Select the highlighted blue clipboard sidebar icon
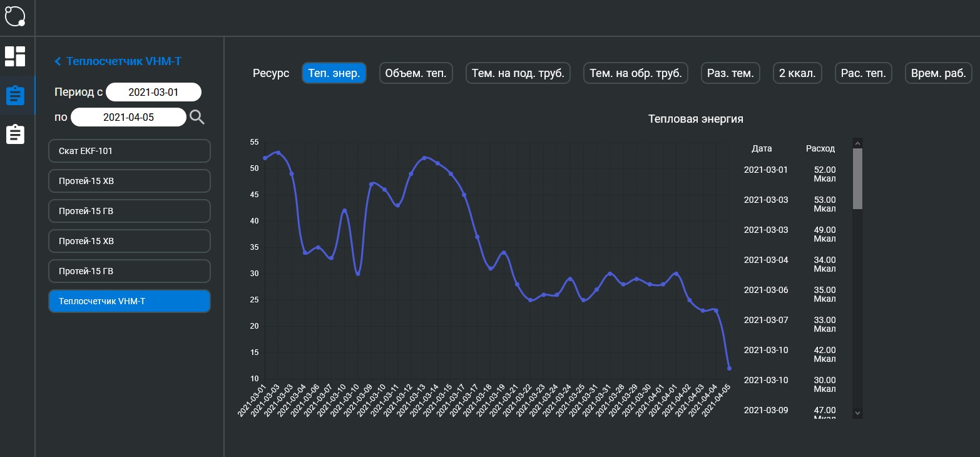980x457 pixels. click(15, 96)
